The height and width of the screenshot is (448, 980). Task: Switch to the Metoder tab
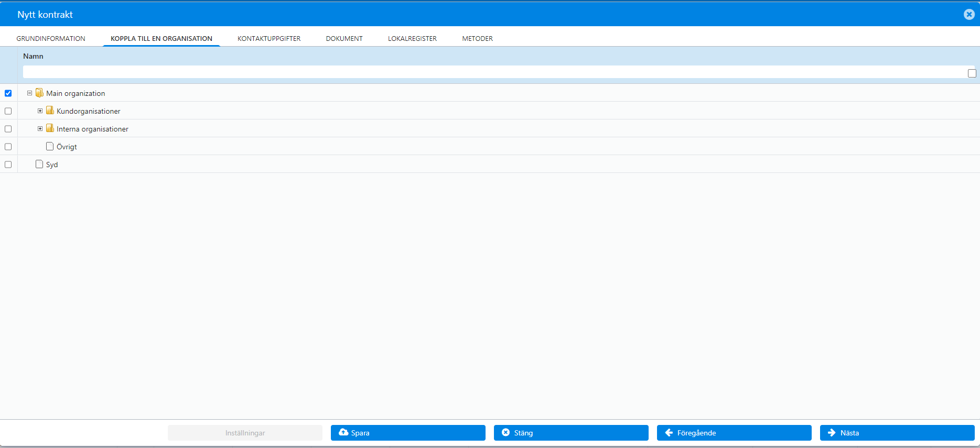pyautogui.click(x=477, y=38)
